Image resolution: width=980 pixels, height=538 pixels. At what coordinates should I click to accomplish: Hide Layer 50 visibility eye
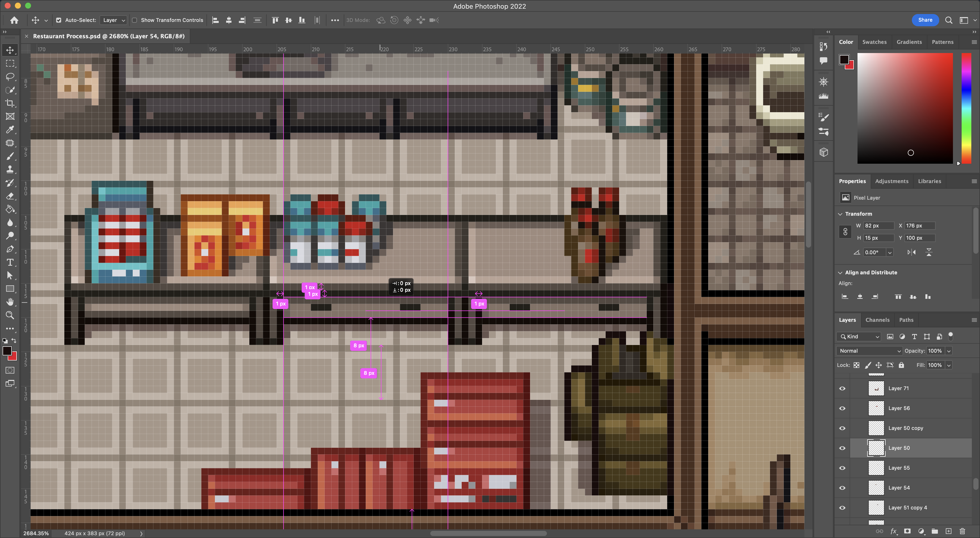click(x=842, y=448)
